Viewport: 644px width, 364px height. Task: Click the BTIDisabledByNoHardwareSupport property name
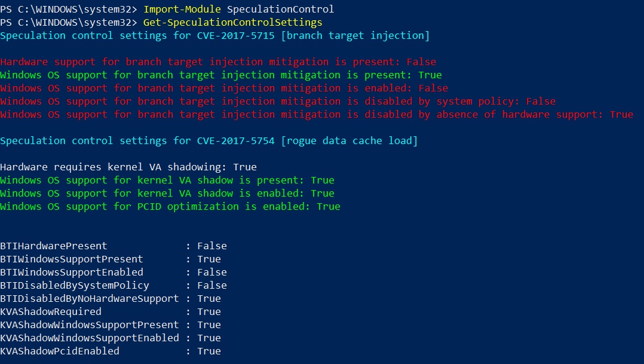coord(90,299)
